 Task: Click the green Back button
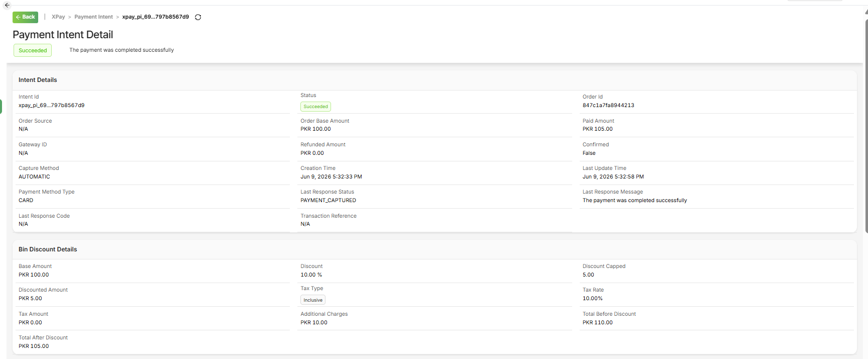[x=25, y=17]
